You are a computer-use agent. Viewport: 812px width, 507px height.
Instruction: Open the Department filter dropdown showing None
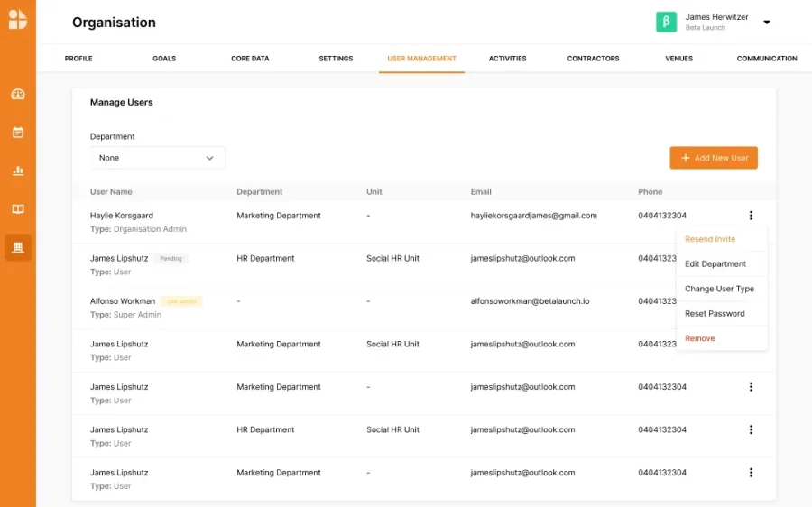pos(157,158)
